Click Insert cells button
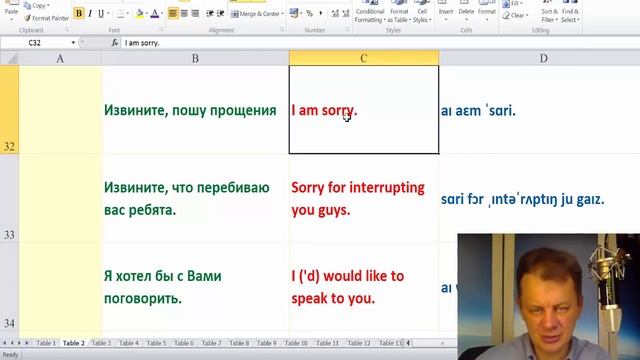Viewport: 640px width, 360px height. (446, 12)
